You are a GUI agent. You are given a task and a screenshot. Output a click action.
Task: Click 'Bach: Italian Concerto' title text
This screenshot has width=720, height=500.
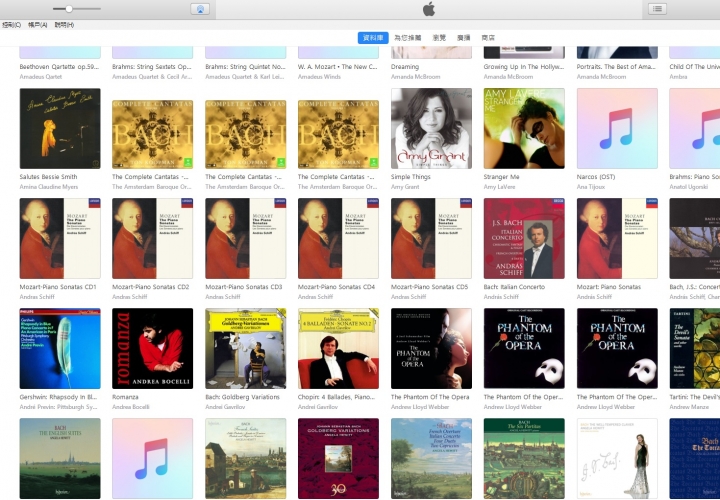click(514, 287)
